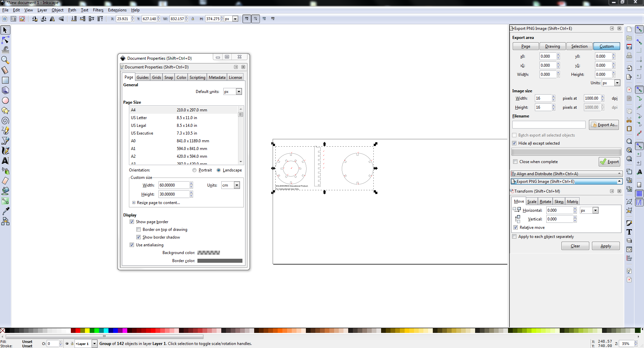Select the Eraser tool
Screen dimensions: 644x348
coord(5,181)
